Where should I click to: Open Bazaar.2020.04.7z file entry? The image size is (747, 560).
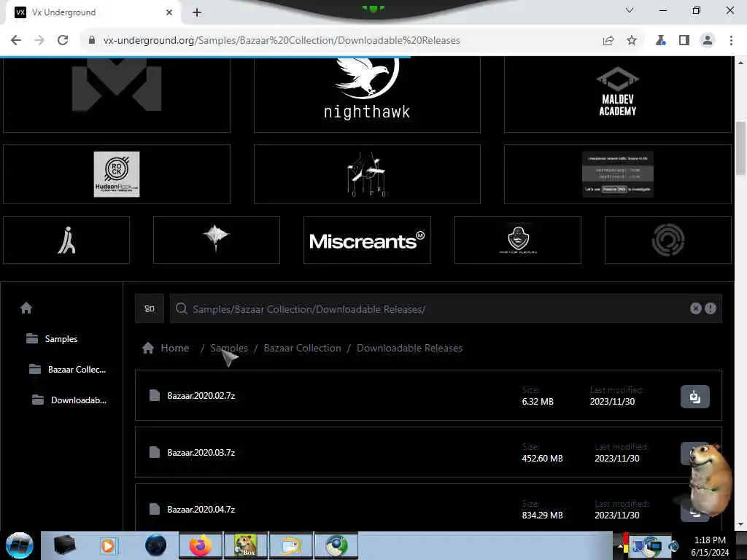428,508
